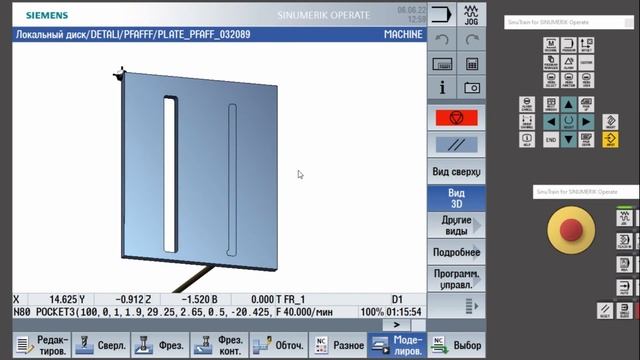Click the X position value '14.625'
The image size is (640, 360).
63,300
